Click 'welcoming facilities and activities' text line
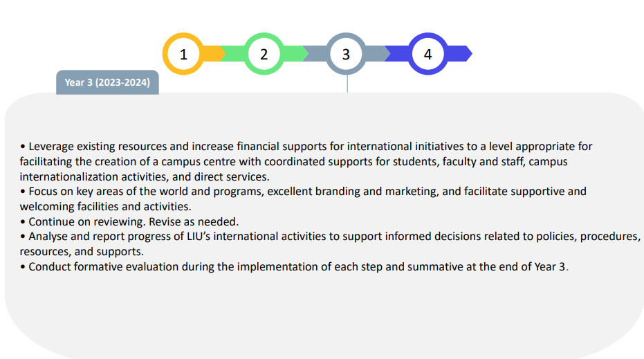644x359 pixels. [106, 206]
